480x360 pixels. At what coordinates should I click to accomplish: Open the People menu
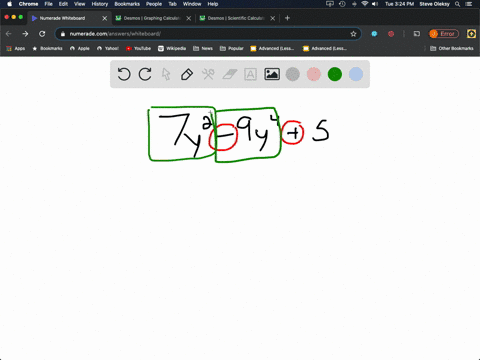(154, 4)
